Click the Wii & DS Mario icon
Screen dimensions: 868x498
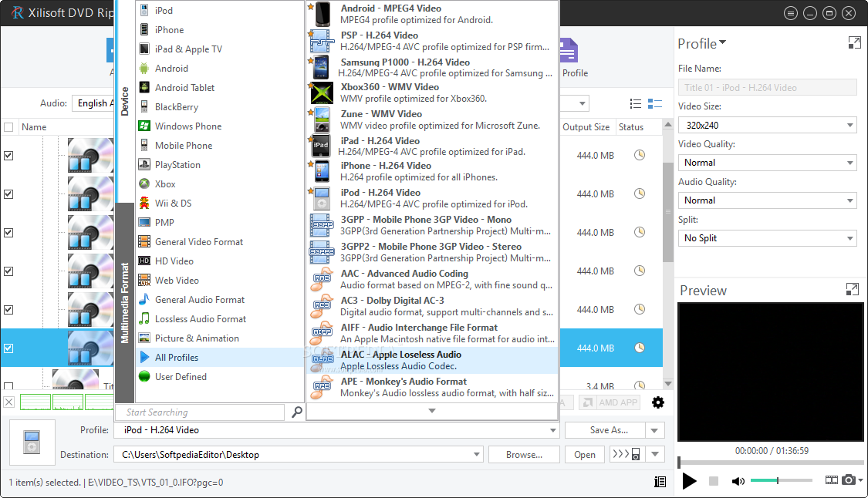pyautogui.click(x=144, y=203)
